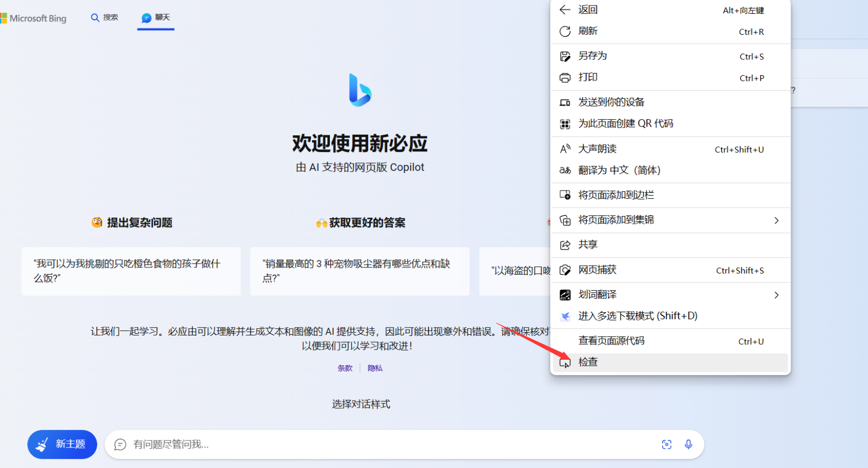Expand 将页面添加到集锦 submenu arrow
This screenshot has width=868, height=468.
[x=776, y=220]
